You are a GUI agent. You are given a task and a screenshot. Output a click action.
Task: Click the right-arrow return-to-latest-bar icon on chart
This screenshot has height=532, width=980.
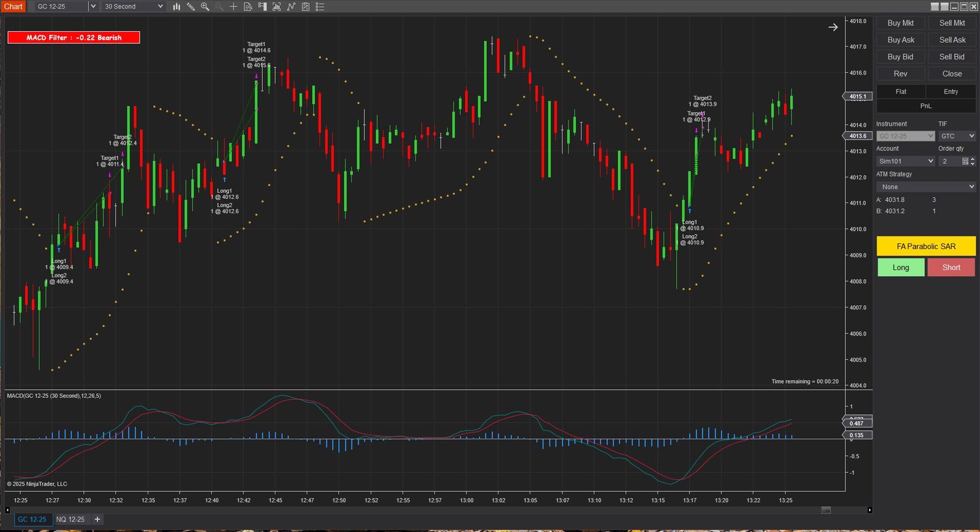[833, 27]
